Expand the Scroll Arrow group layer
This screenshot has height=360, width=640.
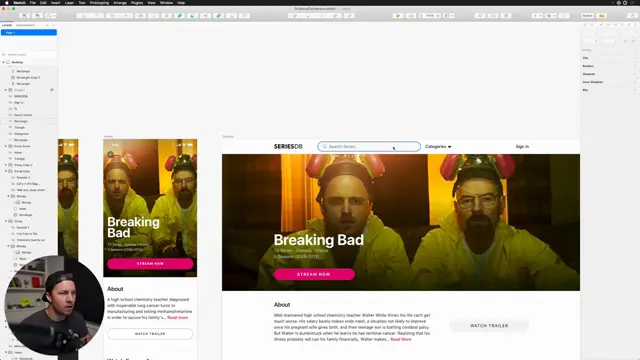6,146
